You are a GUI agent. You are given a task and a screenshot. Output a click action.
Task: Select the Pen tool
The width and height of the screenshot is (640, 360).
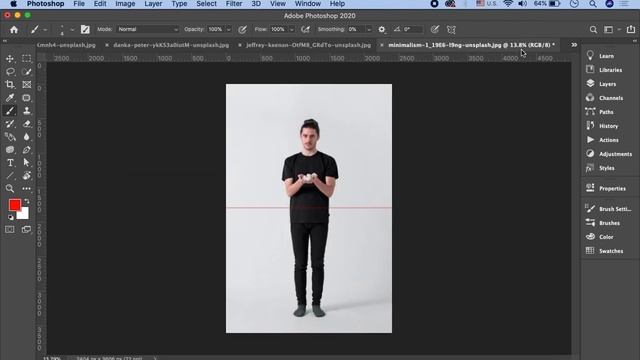(27, 150)
